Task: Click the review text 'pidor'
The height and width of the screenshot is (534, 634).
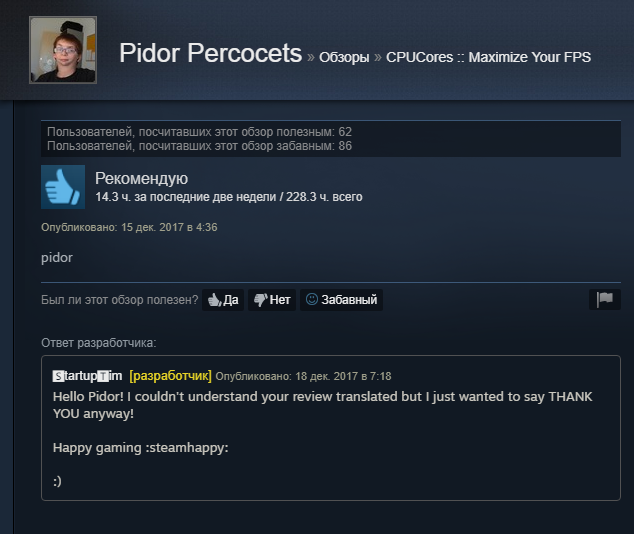Action: pos(57,258)
